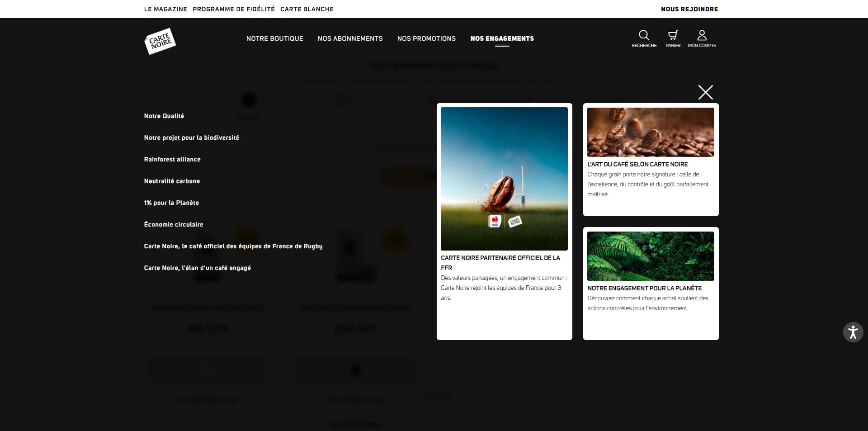Image resolution: width=868 pixels, height=431 pixels.
Task: Open the Panier cart icon
Action: (673, 38)
